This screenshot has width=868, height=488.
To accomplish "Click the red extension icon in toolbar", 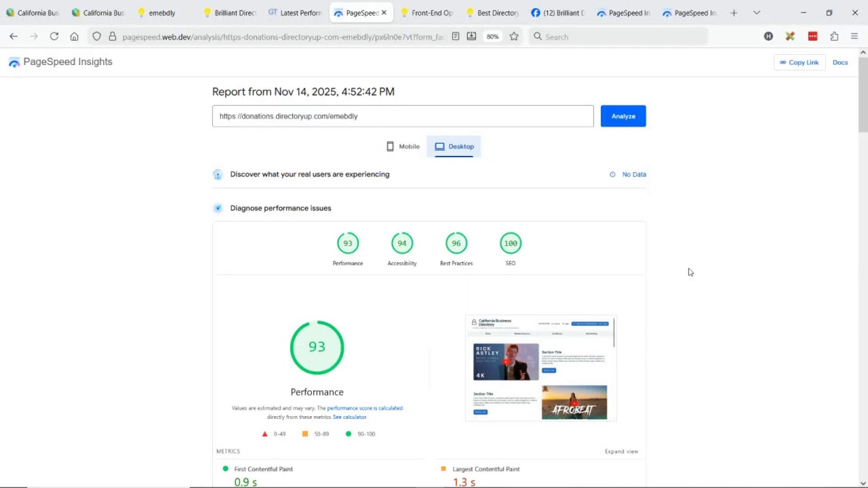I will 812,37.
